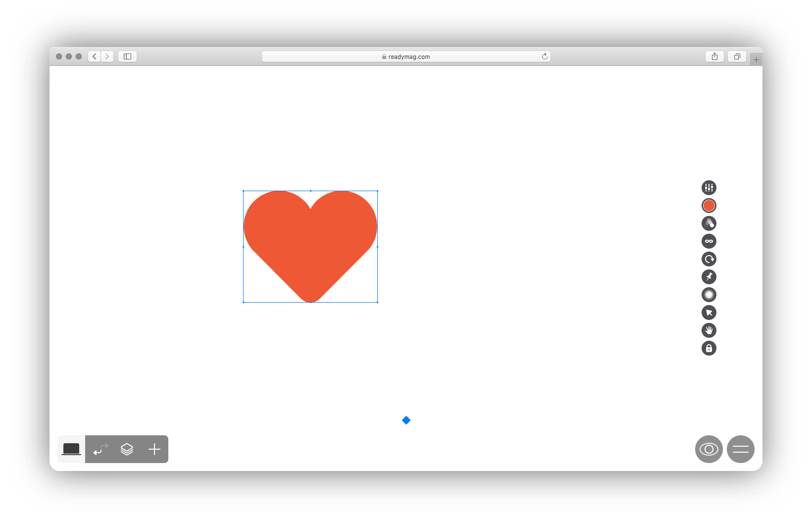Click the blue diamond marker below the heart
This screenshot has width=812, height=520.
406,420
